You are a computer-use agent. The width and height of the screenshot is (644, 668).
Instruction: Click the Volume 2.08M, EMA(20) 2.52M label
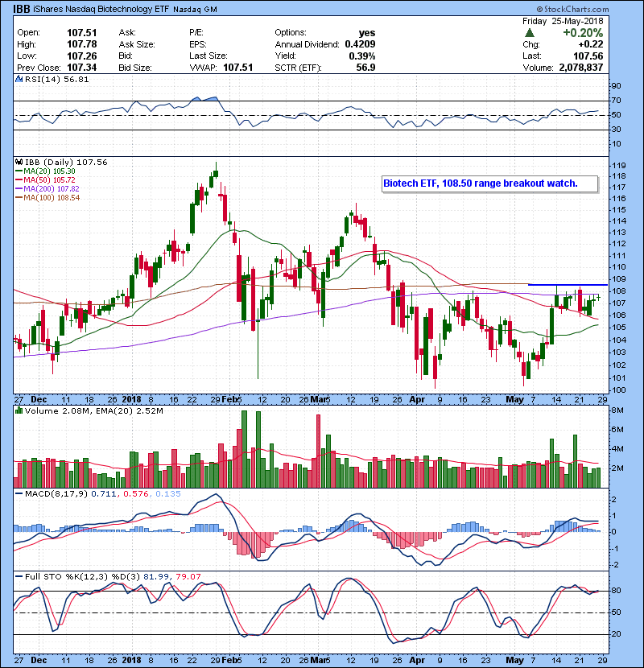coord(93,411)
